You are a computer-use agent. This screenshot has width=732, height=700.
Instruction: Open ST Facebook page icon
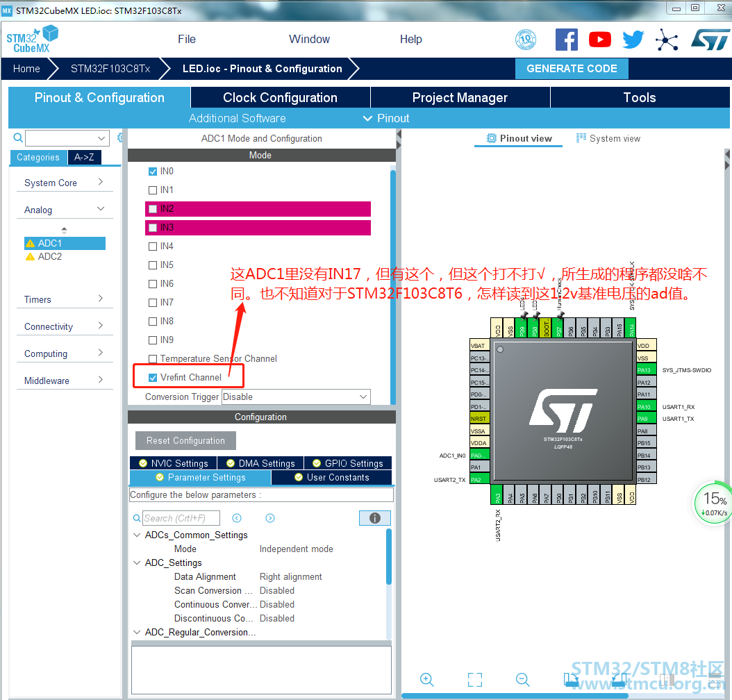click(566, 40)
